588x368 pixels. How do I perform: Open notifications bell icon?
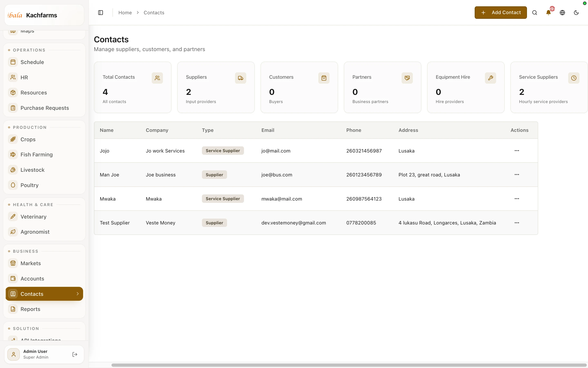click(x=548, y=13)
